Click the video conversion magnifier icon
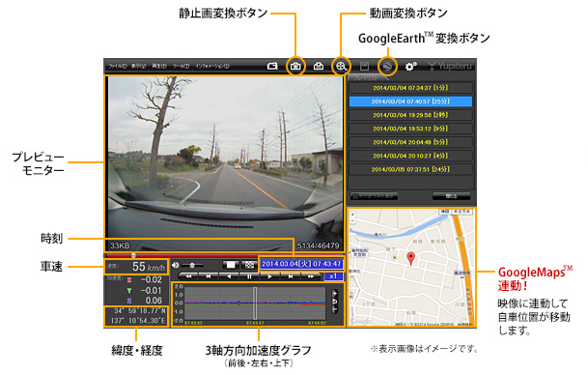This screenshot has width=588, height=375. click(x=341, y=67)
